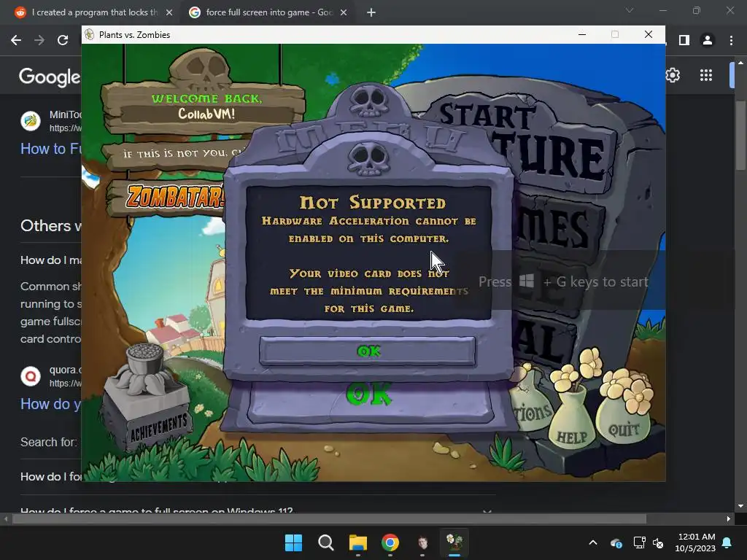Open Chrome profile menu
This screenshot has width=747, height=560.
click(x=708, y=41)
